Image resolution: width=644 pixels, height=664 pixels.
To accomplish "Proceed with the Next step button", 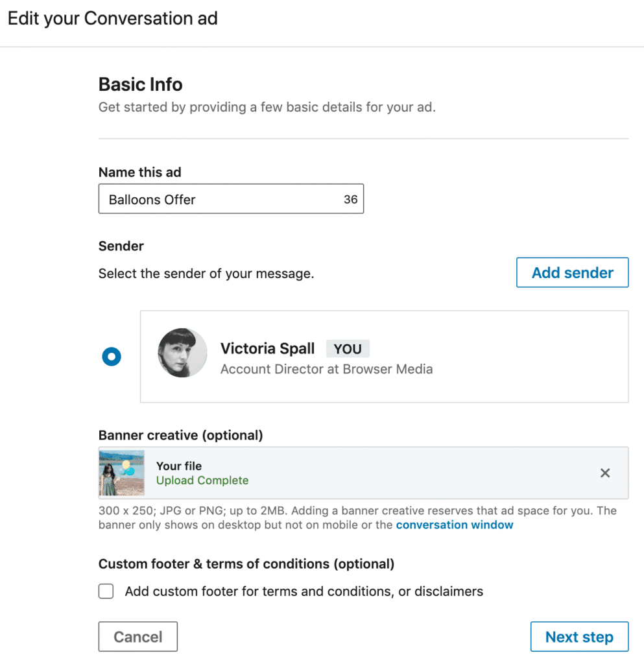I will (x=579, y=637).
